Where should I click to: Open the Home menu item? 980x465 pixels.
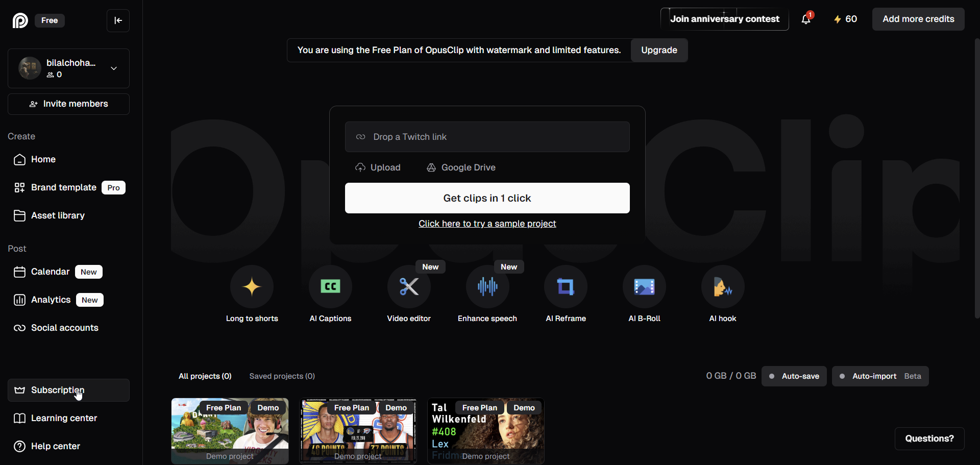click(68, 160)
